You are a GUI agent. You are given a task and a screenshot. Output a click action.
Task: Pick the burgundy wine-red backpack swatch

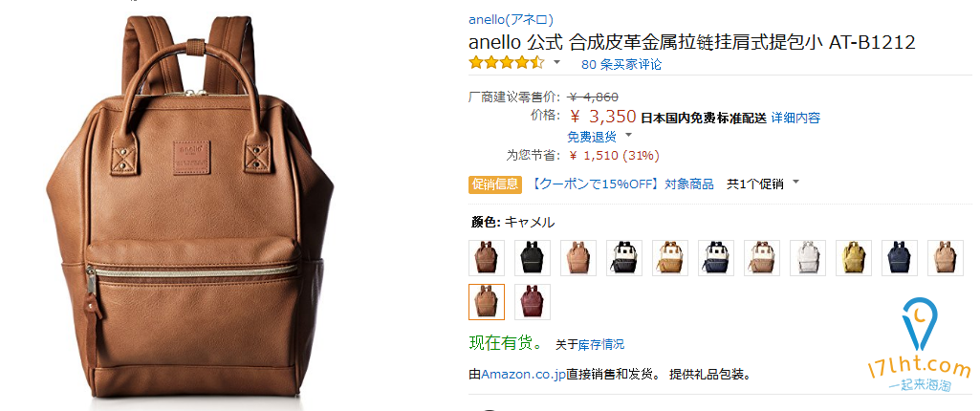point(533,302)
